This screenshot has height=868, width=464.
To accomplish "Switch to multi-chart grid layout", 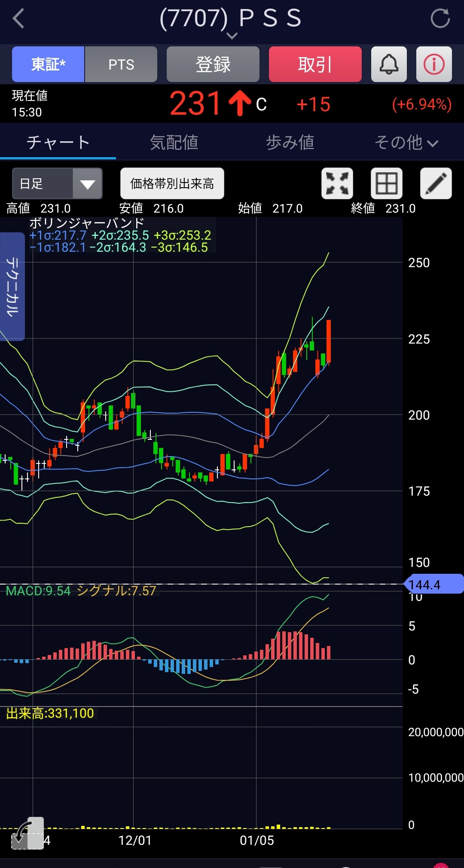I will [x=386, y=183].
